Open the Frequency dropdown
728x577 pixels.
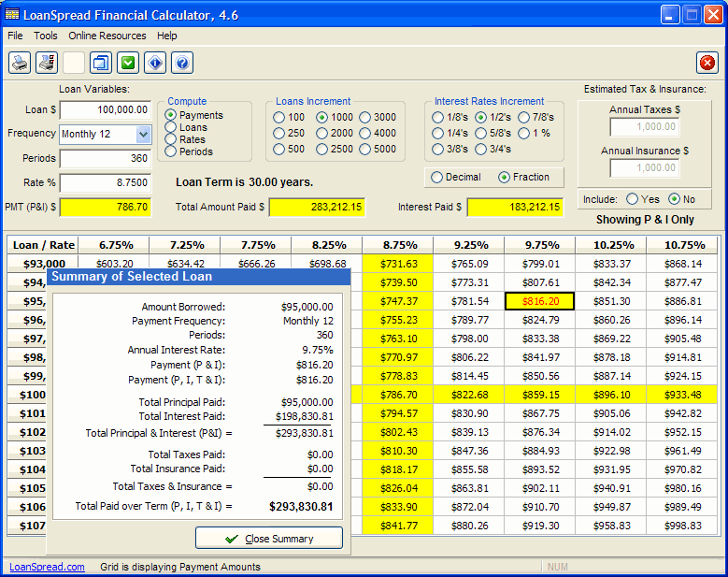(x=143, y=134)
